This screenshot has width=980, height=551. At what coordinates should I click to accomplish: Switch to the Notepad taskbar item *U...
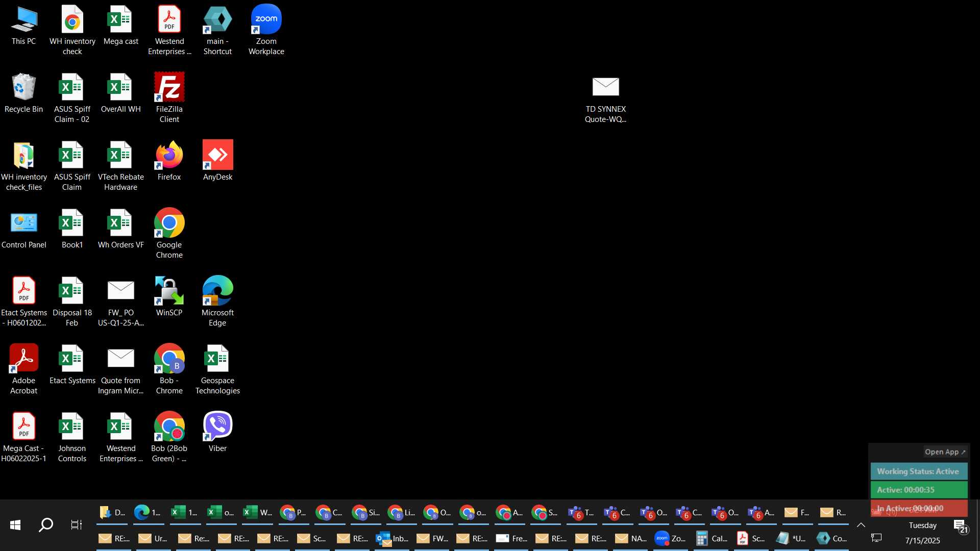pos(791,539)
